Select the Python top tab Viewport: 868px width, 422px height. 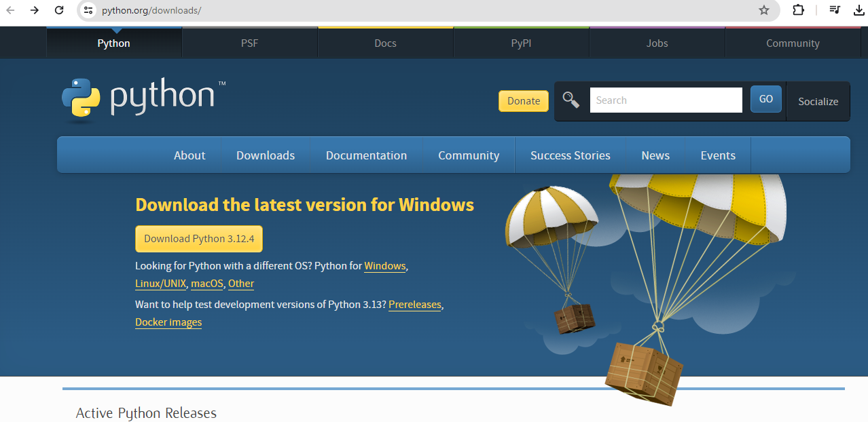[114, 43]
